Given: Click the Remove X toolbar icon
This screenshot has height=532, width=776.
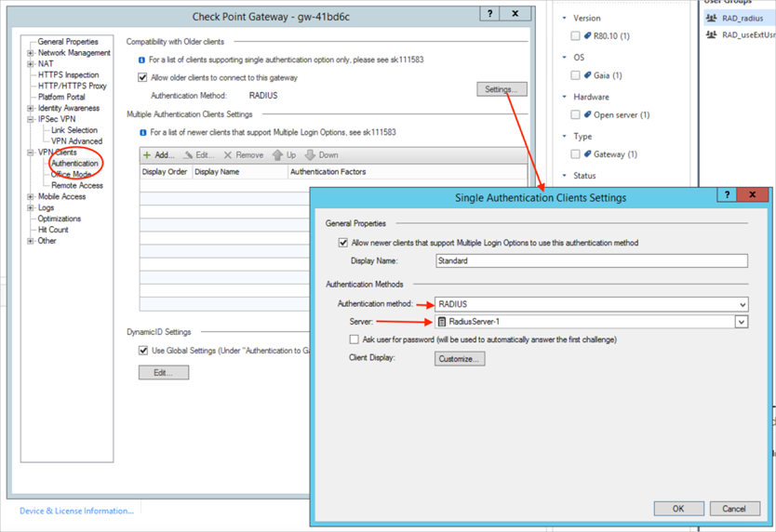Looking at the screenshot, I should point(228,155).
